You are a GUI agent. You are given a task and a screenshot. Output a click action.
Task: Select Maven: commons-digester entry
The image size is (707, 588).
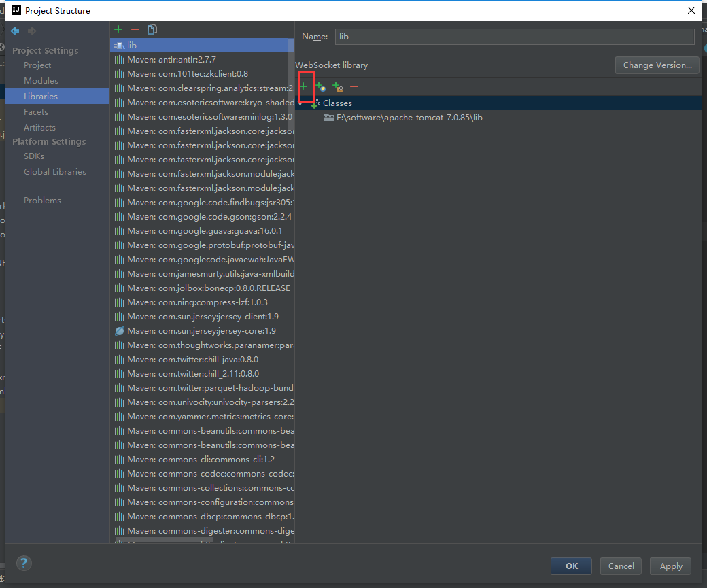point(203,531)
